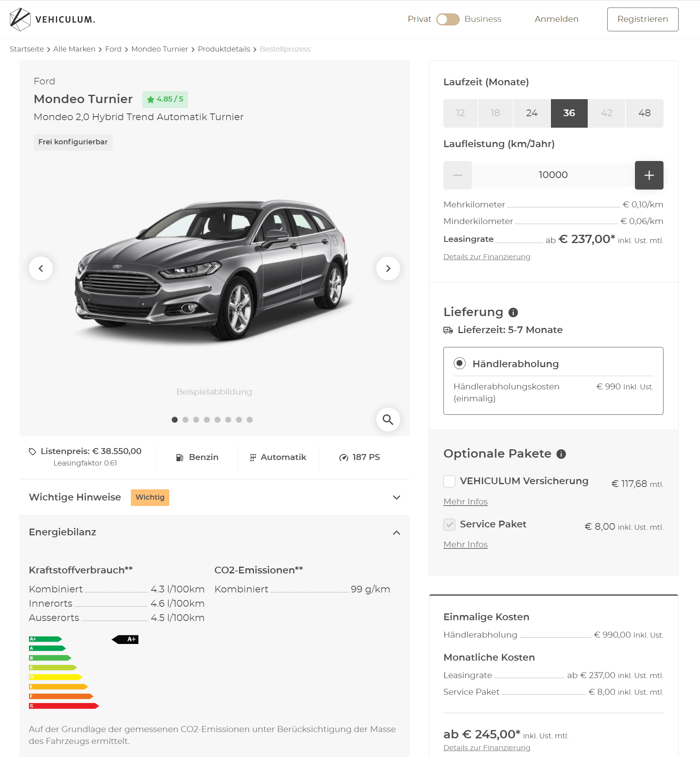700x757 pixels.
Task: Select 24 months duration
Action: [x=532, y=113]
